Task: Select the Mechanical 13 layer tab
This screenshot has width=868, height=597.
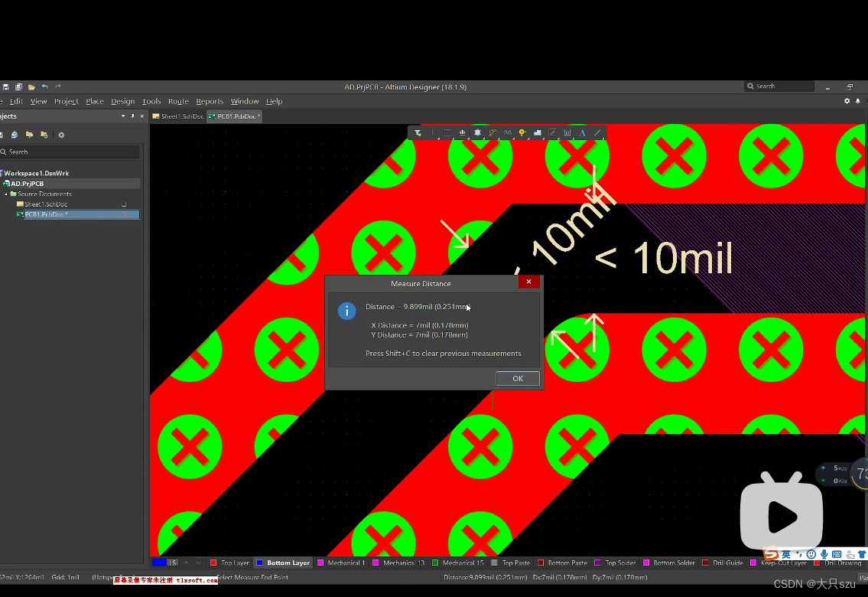Action: (398, 563)
